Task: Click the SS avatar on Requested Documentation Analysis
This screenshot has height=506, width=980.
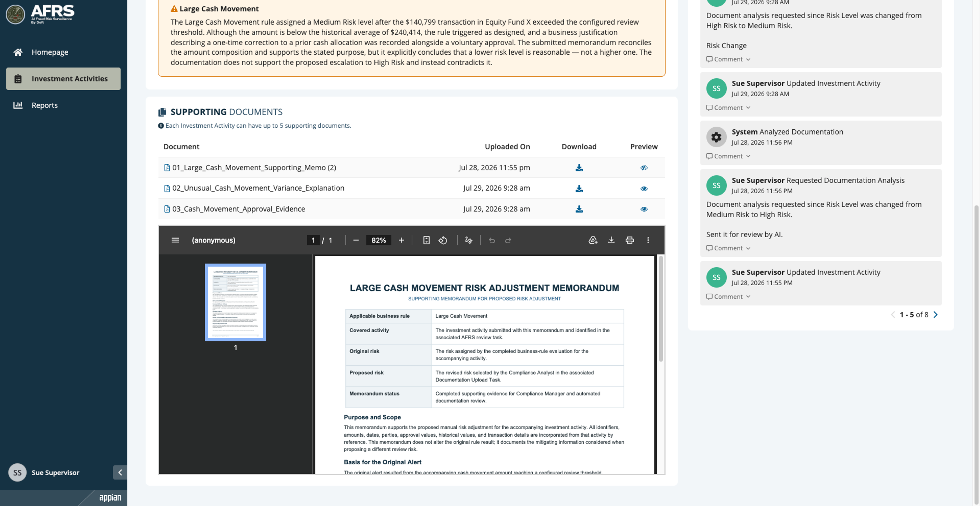Action: [x=716, y=185]
